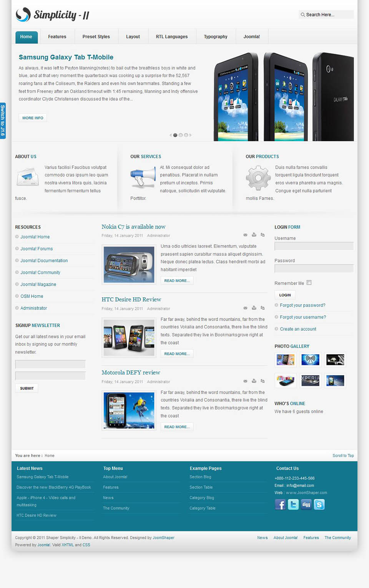The image size is (369, 588).
Task: Select the second slideshow dot
Action: point(181,135)
